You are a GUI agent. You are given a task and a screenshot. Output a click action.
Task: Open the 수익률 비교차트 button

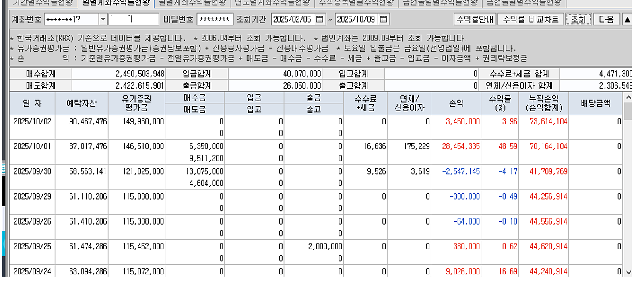pyautogui.click(x=530, y=19)
